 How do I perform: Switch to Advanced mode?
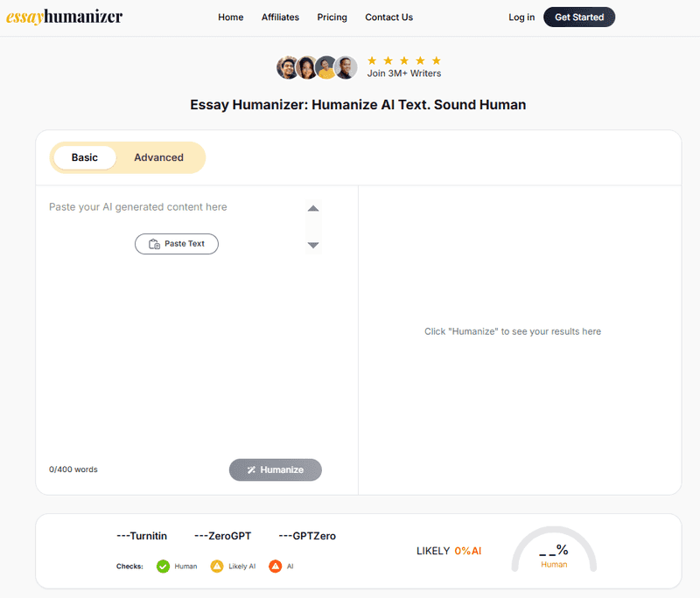[x=158, y=157]
